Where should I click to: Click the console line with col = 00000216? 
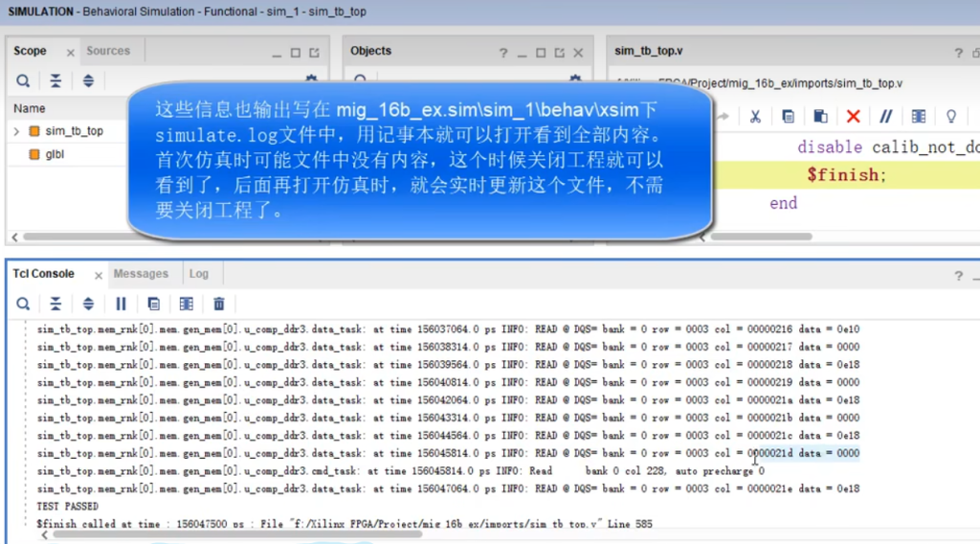(x=448, y=329)
